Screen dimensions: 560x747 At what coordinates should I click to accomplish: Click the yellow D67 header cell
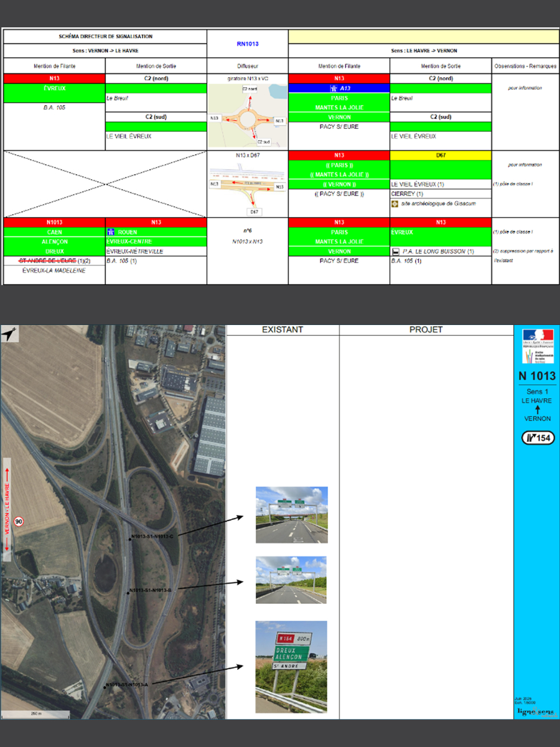tap(441, 155)
